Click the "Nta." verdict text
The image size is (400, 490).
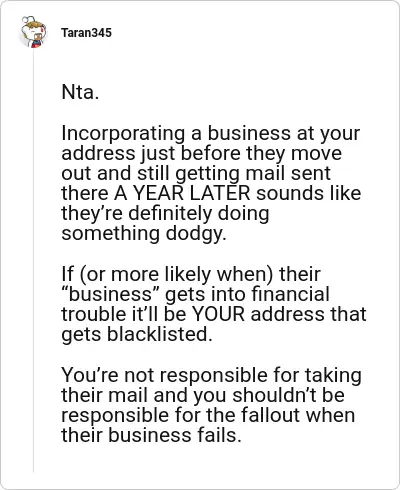80,92
